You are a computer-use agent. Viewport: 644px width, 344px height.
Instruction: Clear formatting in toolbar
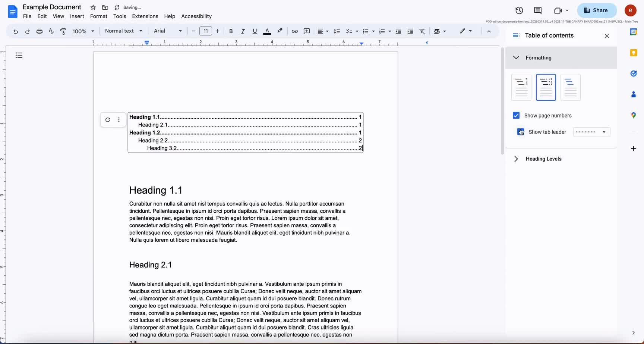coord(422,31)
